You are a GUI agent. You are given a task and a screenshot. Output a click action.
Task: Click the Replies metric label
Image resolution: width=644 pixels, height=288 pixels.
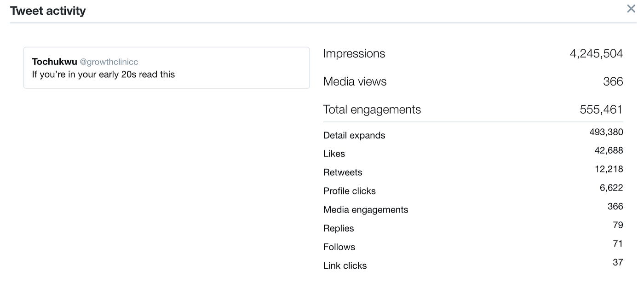[x=339, y=228]
